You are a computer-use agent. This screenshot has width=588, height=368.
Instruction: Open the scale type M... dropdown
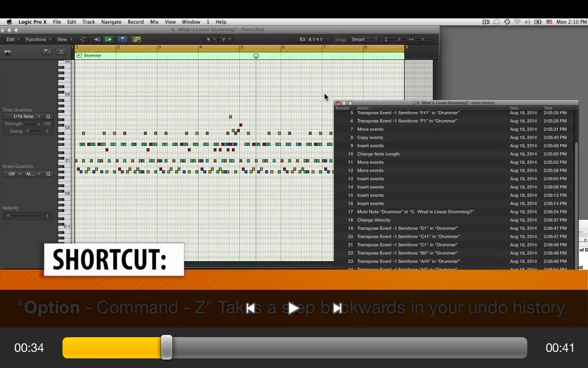(33, 174)
